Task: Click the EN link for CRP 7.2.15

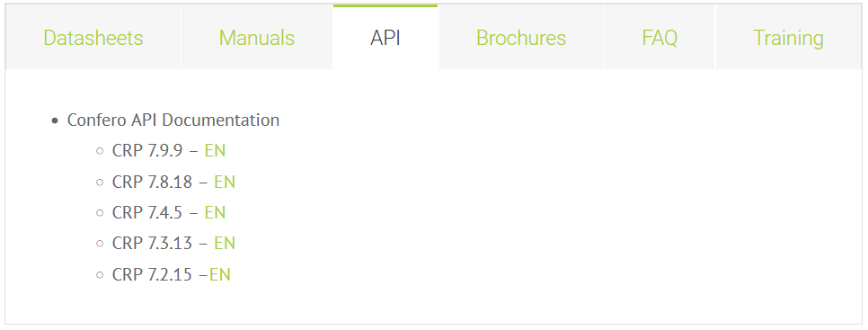Action: (220, 274)
